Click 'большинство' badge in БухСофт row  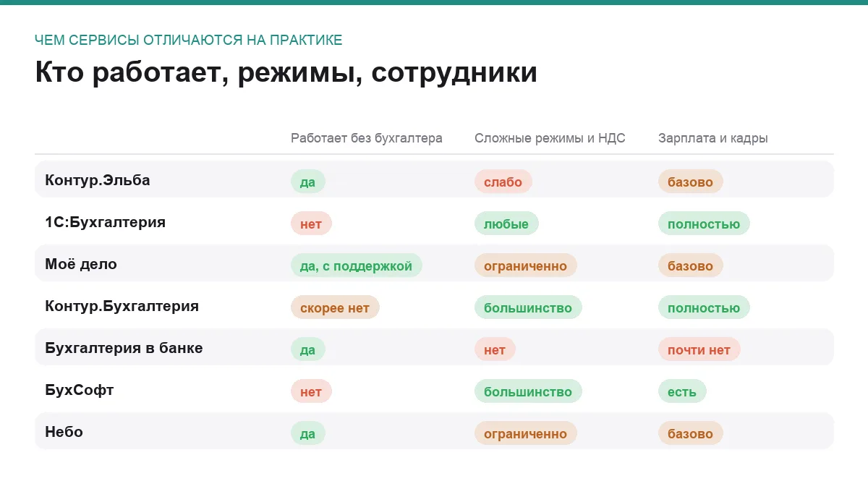[528, 391]
